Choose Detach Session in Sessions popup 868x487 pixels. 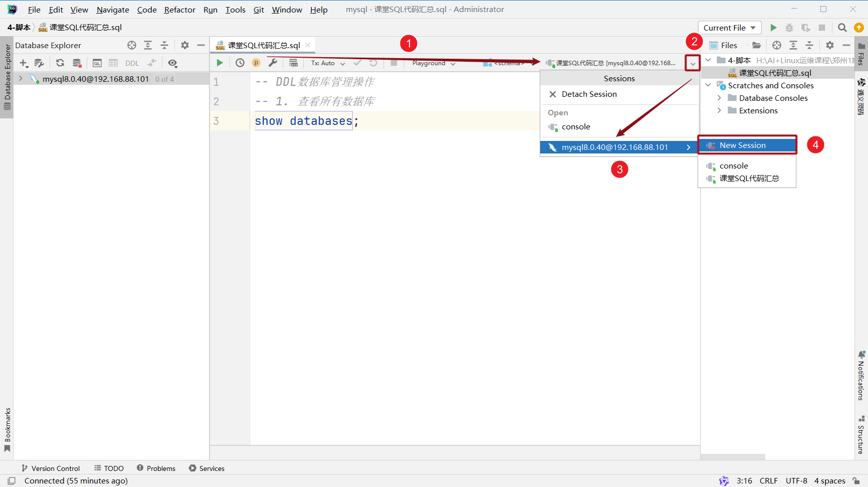(x=619, y=94)
